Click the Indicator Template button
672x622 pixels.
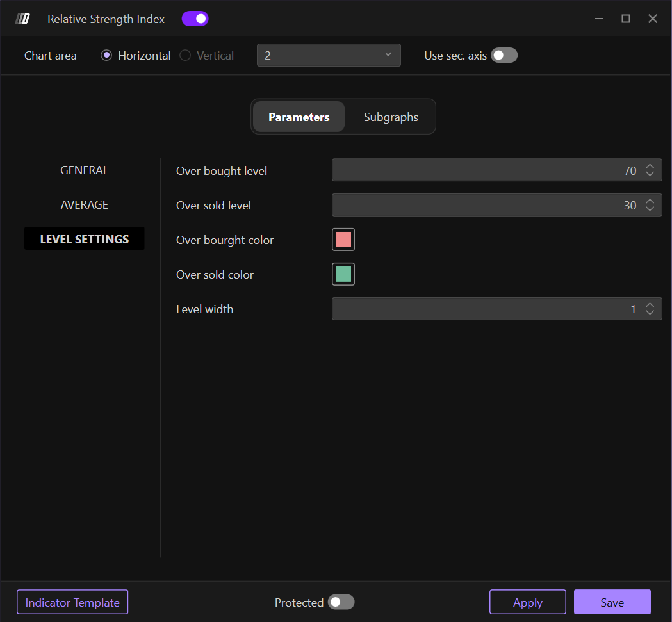(72, 602)
